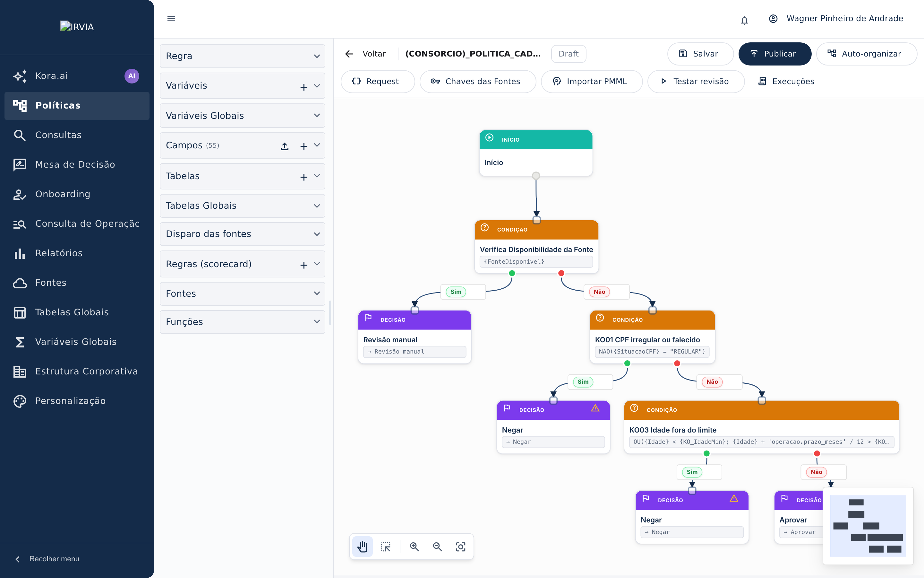Screen dimensions: 924x578
Task: Open Relatórios from the sidebar
Action: (77, 253)
